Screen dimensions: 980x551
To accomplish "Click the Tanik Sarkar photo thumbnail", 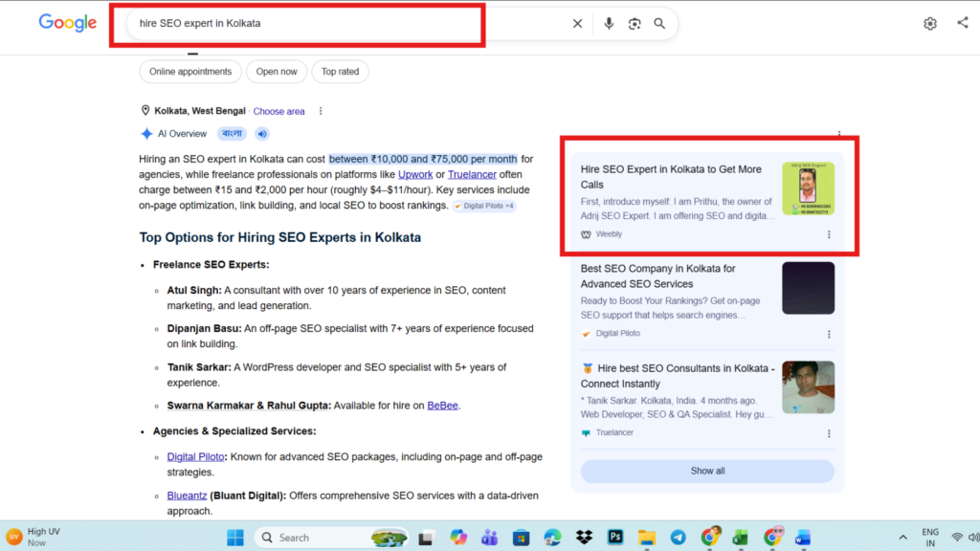I will click(808, 387).
